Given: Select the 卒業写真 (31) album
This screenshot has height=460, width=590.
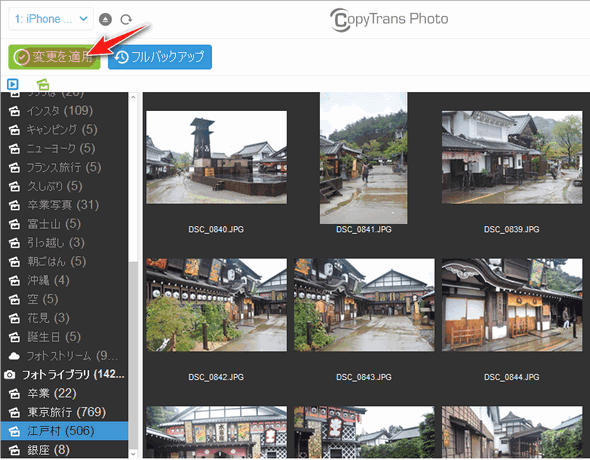Looking at the screenshot, I should pos(64,205).
